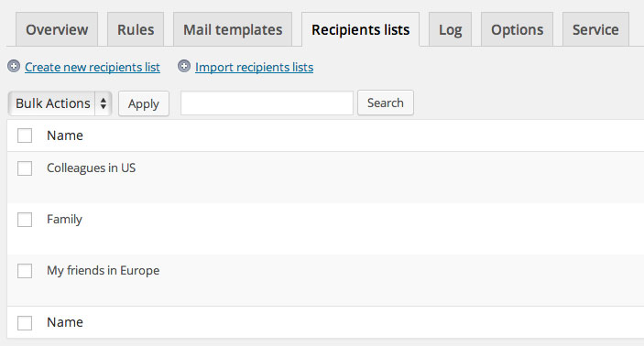
Task: Open the Create new recipients list link
Action: tap(93, 67)
